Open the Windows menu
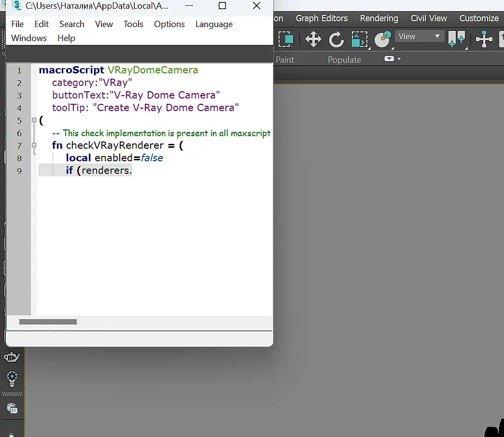 click(x=29, y=38)
